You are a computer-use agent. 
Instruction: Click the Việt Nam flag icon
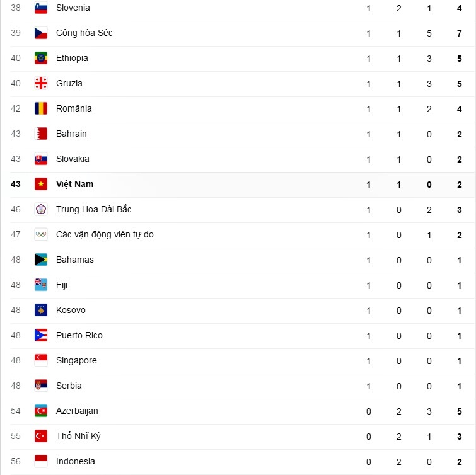(41, 185)
